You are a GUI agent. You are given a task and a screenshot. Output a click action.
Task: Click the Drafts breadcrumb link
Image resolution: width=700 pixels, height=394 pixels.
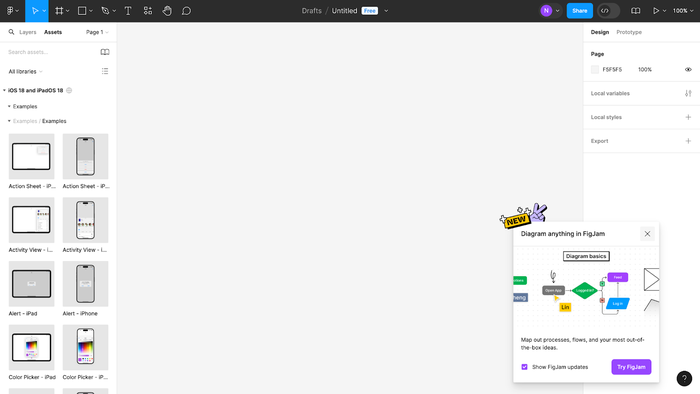(312, 11)
